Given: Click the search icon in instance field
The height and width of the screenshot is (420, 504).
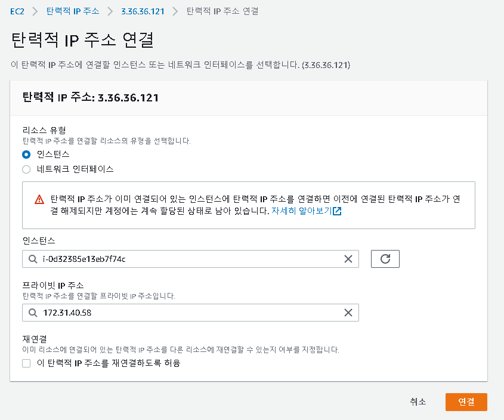Looking at the screenshot, I should (33, 259).
